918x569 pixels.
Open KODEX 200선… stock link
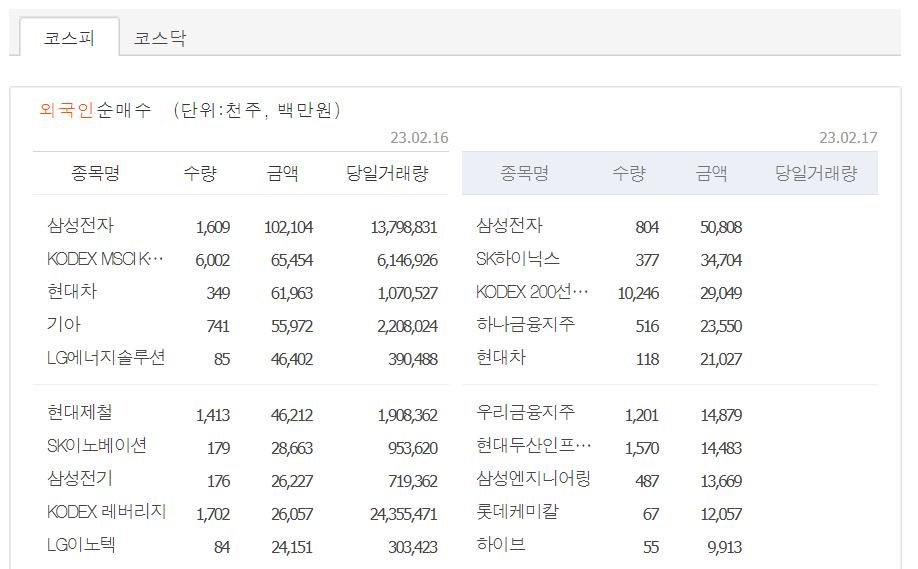tap(532, 292)
